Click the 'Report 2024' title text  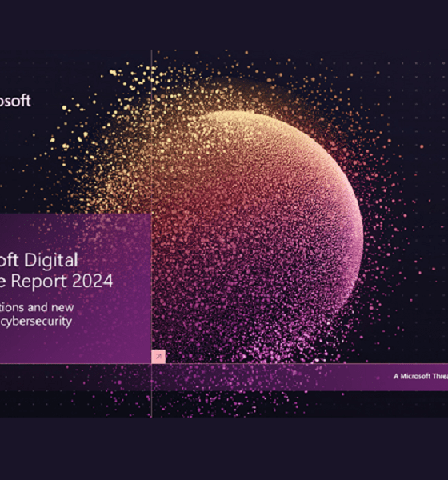[62, 281]
